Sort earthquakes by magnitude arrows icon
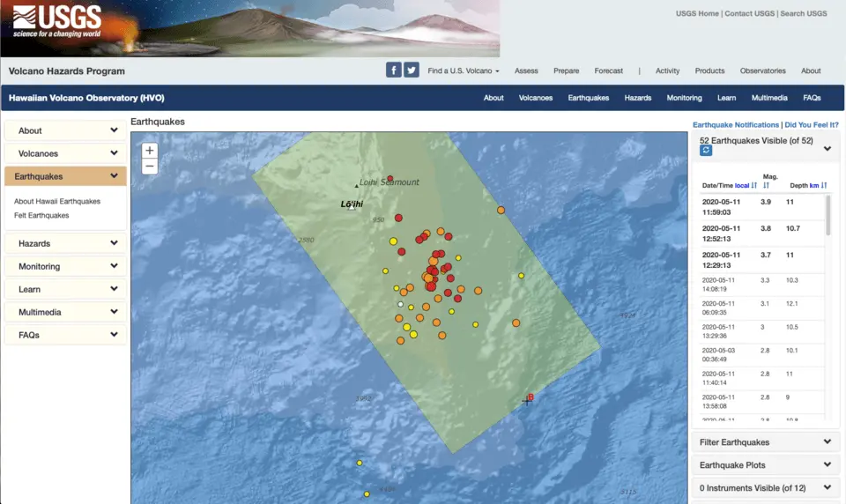Viewport: 846px width, 504px height. pyautogui.click(x=767, y=185)
